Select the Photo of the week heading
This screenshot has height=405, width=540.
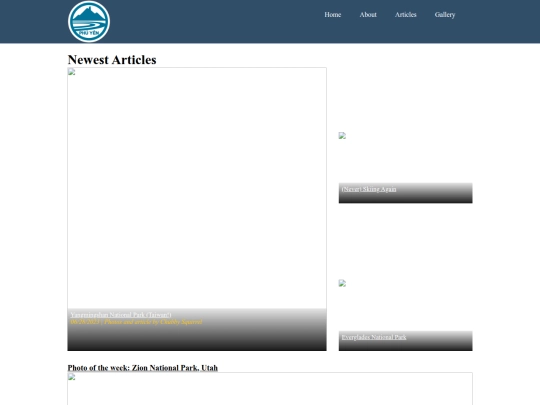coord(143,368)
